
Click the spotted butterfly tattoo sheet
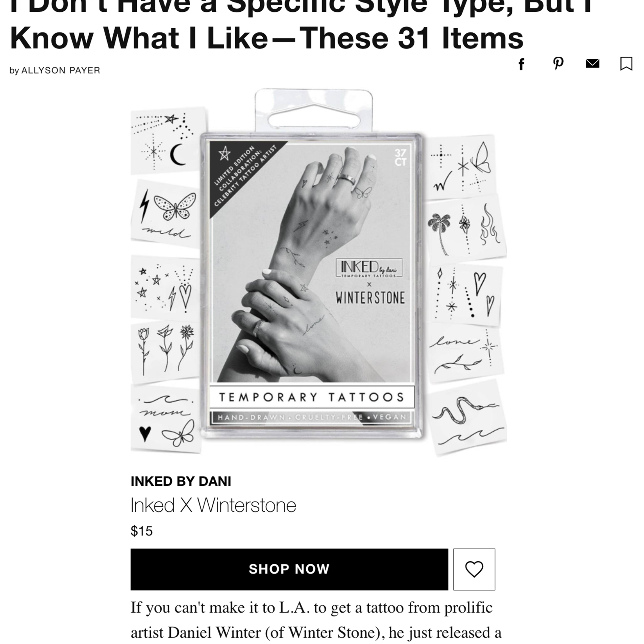[166, 214]
